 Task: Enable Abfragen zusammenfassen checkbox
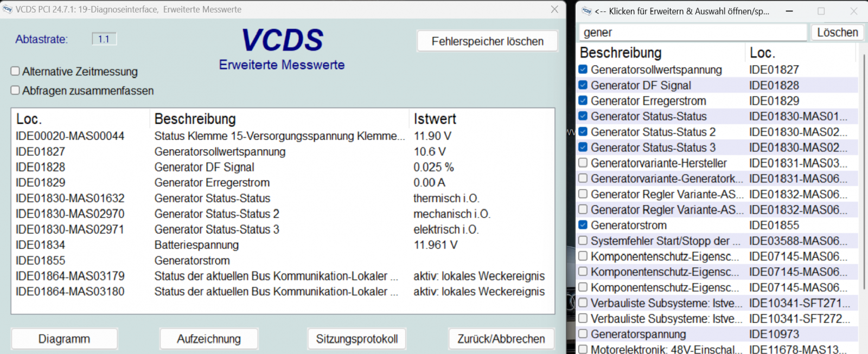tap(15, 91)
